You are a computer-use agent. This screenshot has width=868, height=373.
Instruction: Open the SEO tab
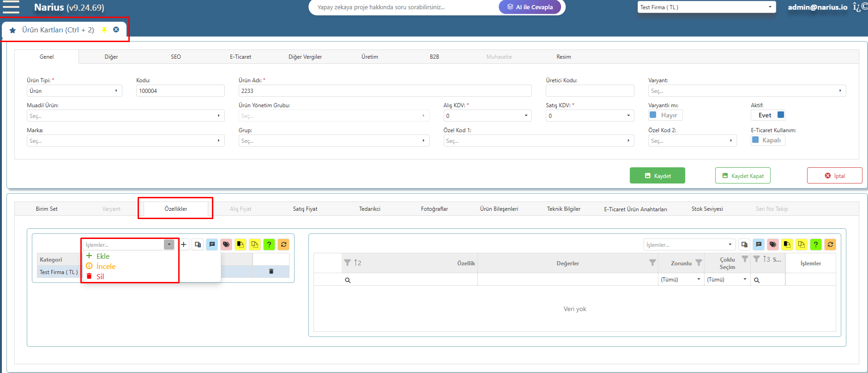tap(176, 57)
